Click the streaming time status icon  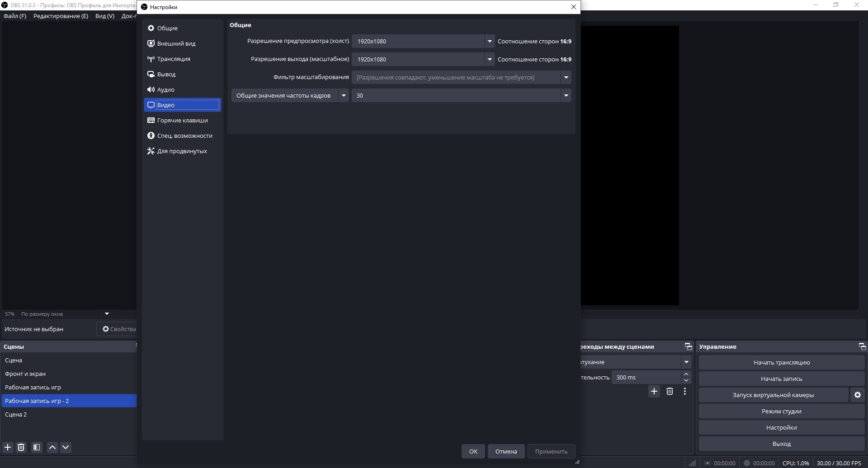point(708,463)
